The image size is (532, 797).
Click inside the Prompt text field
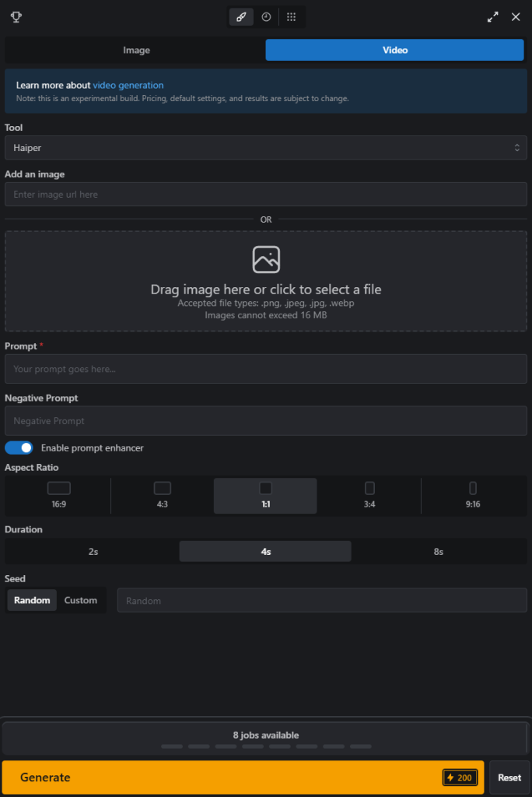point(266,368)
